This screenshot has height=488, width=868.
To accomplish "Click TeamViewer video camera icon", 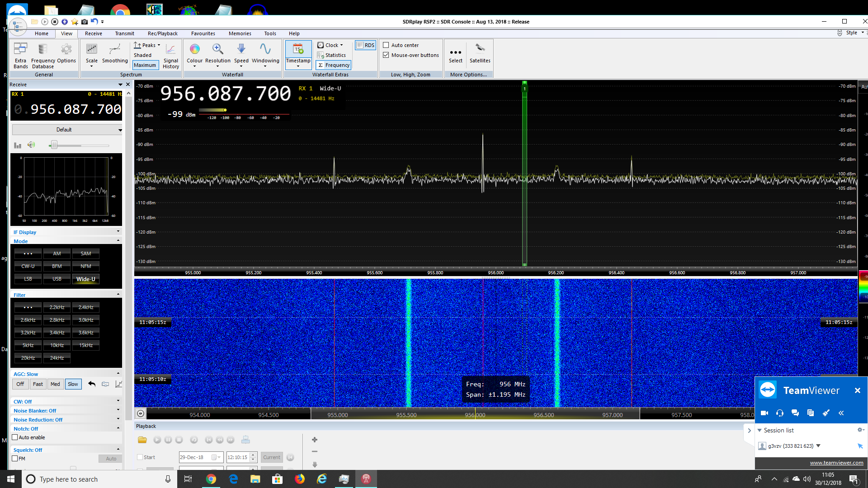I will click(764, 413).
